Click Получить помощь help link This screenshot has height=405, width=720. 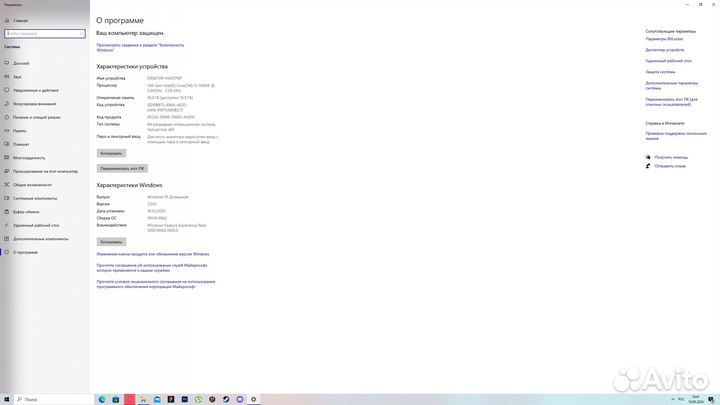(671, 158)
